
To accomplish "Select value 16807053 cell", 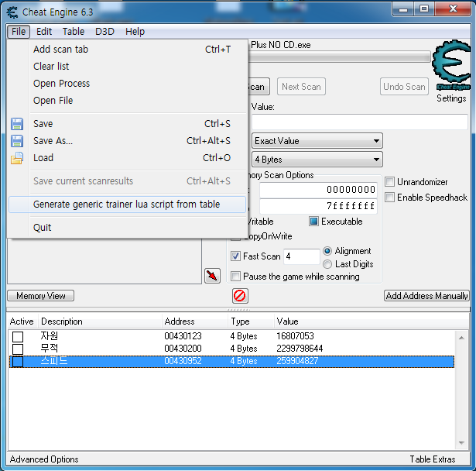I will tap(295, 336).
